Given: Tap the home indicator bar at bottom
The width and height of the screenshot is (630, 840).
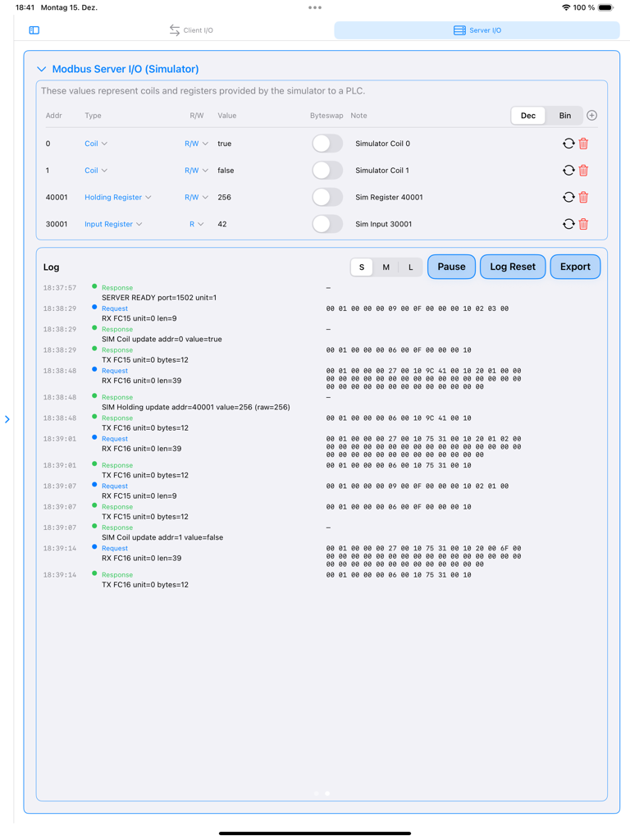Looking at the screenshot, I should 315,833.
